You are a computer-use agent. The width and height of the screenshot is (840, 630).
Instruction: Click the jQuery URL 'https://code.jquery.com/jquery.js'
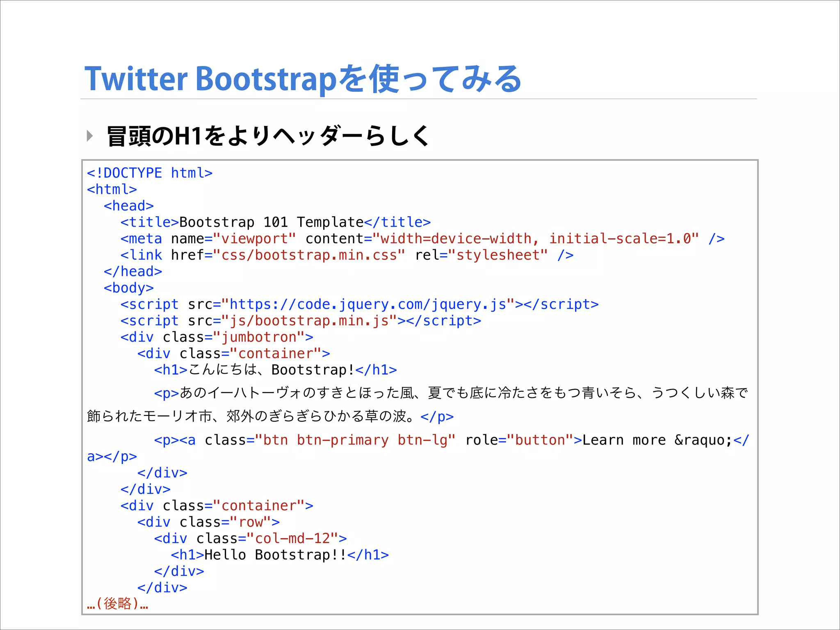(368, 304)
